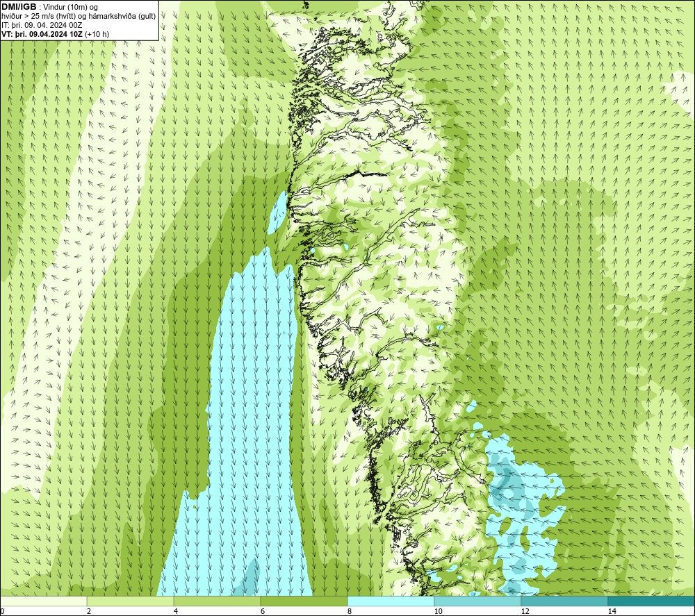Click the DMI/IGB title text
The height and width of the screenshot is (616, 695).
coord(19,7)
